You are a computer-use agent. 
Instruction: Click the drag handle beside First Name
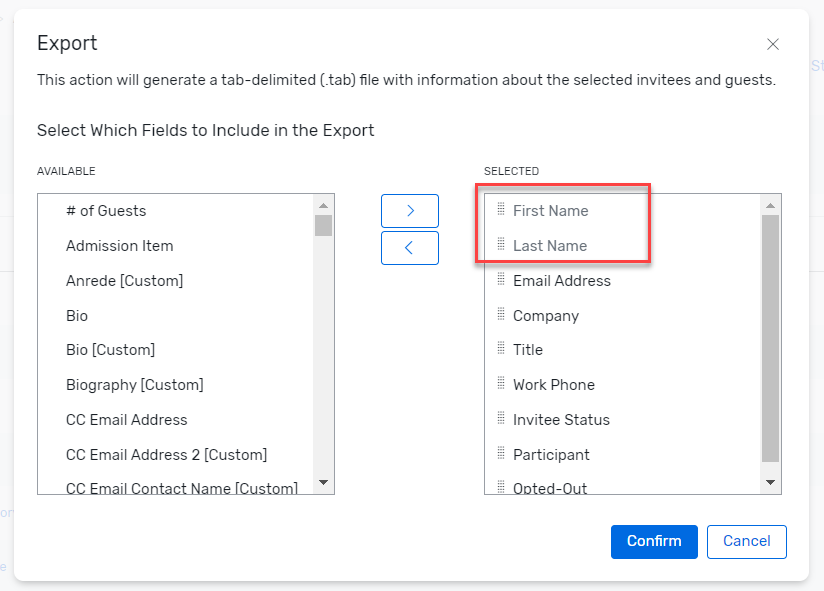(x=501, y=210)
